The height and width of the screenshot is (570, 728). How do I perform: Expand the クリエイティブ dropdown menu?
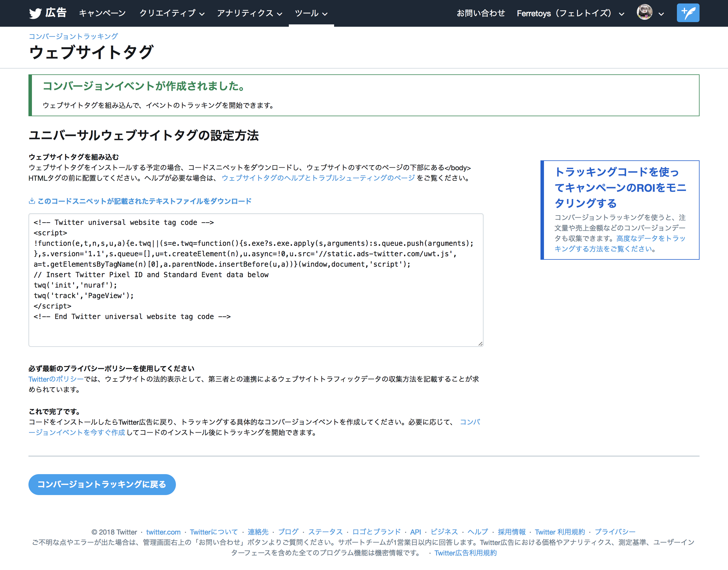click(x=172, y=13)
